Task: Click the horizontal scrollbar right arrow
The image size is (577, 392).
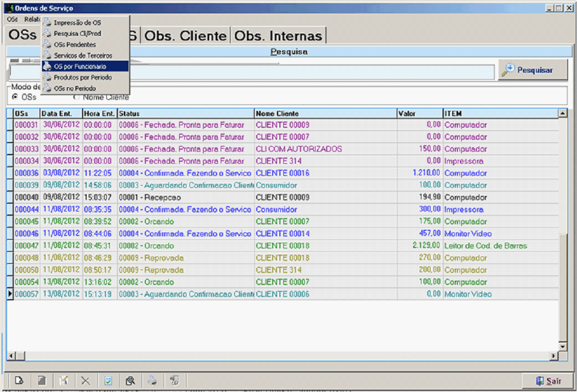Action: pyautogui.click(x=554, y=356)
